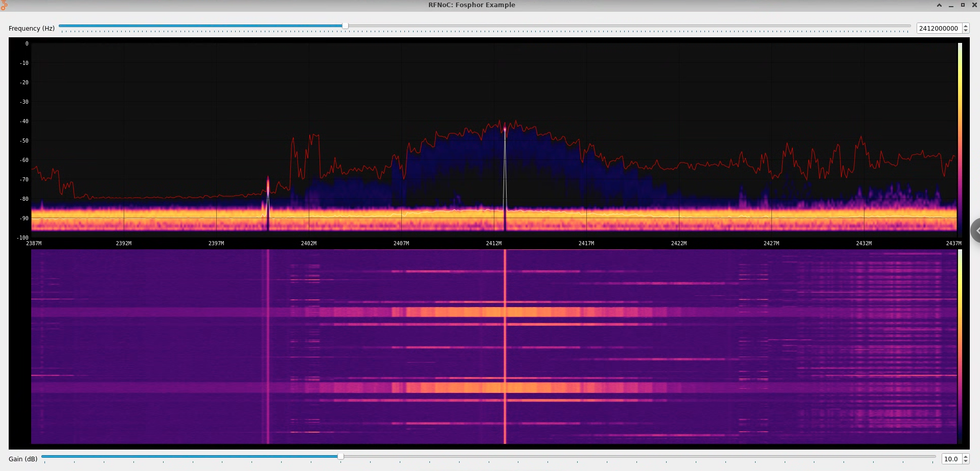The width and height of the screenshot is (980, 471).
Task: Click the window title bar text
Action: pyautogui.click(x=471, y=5)
